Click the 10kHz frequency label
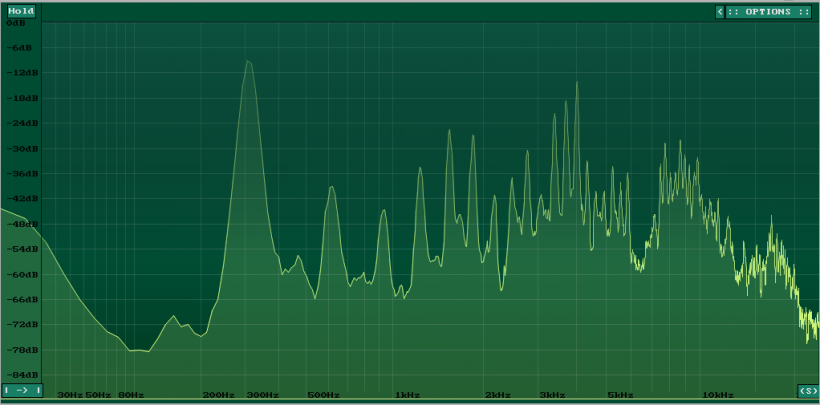The width and height of the screenshot is (820, 405). [x=718, y=395]
